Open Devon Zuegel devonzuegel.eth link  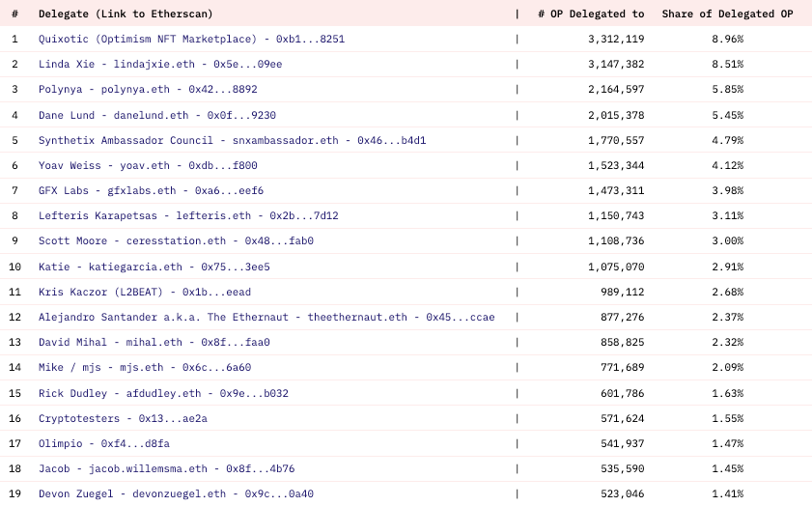[x=176, y=493]
